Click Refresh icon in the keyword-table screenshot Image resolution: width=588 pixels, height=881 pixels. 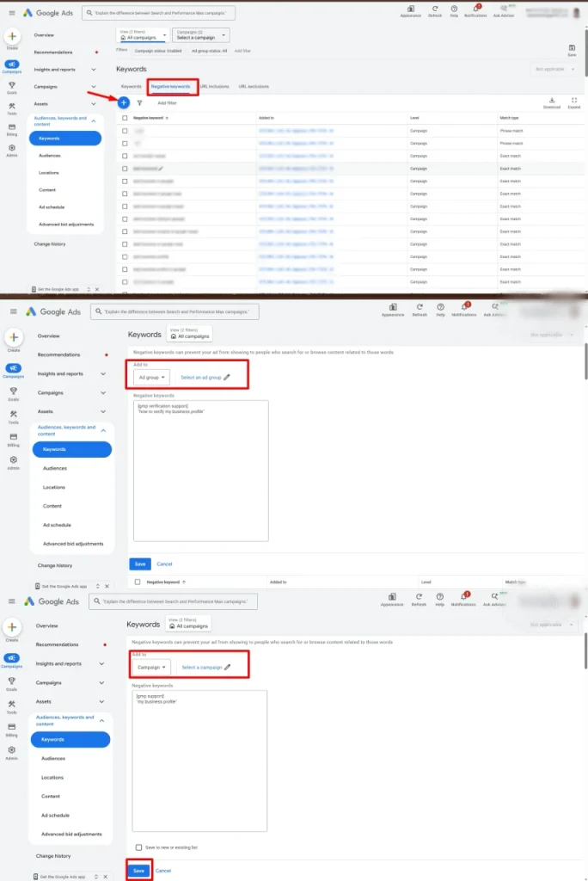click(x=435, y=10)
